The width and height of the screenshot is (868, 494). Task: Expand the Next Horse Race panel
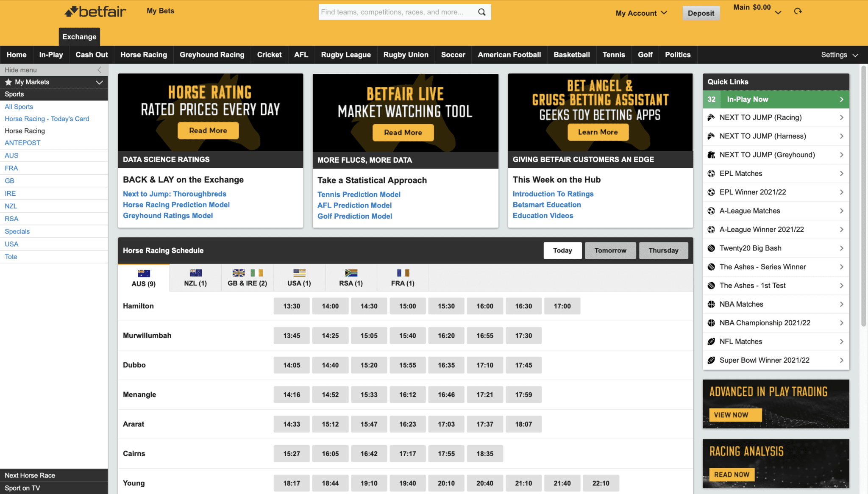coord(54,475)
